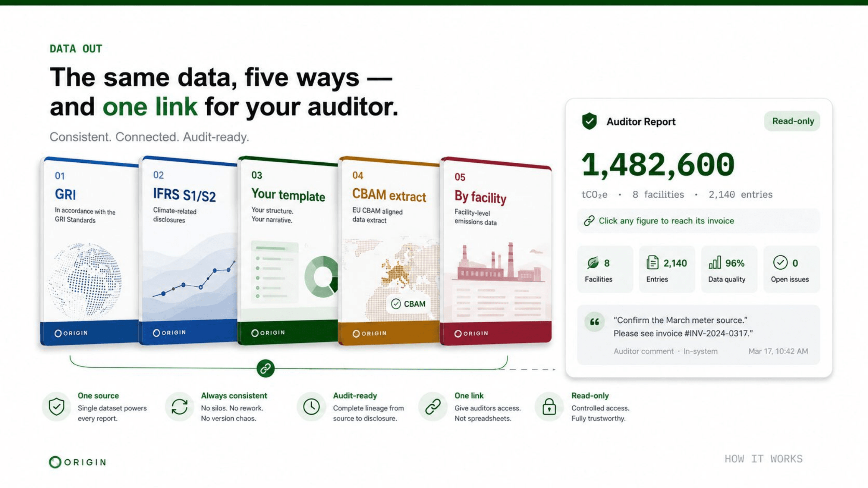This screenshot has height=488, width=868.
Task: Click the 'Please see invoice #INV-2024-0317.' line
Action: [x=683, y=333]
